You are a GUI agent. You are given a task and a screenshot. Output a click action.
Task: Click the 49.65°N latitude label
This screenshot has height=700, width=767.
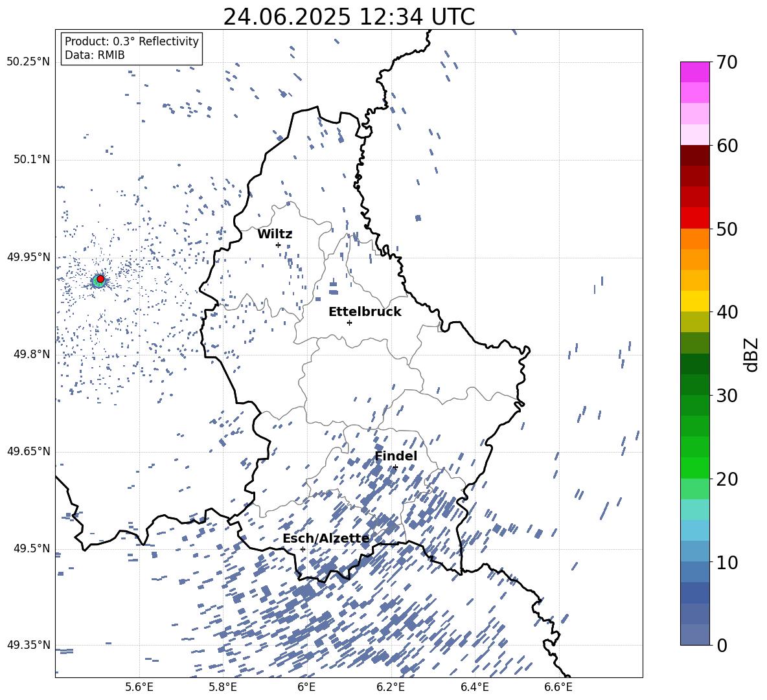click(x=29, y=451)
